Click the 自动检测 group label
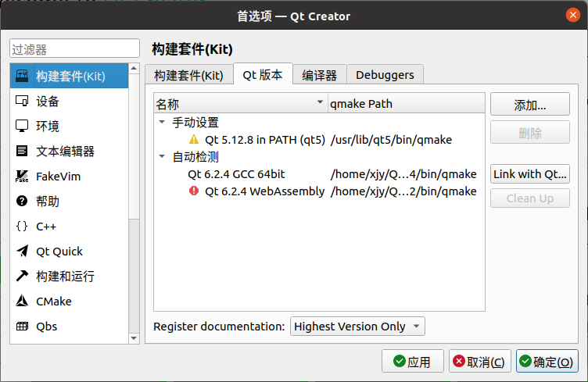The height and width of the screenshot is (382, 588). click(x=195, y=157)
